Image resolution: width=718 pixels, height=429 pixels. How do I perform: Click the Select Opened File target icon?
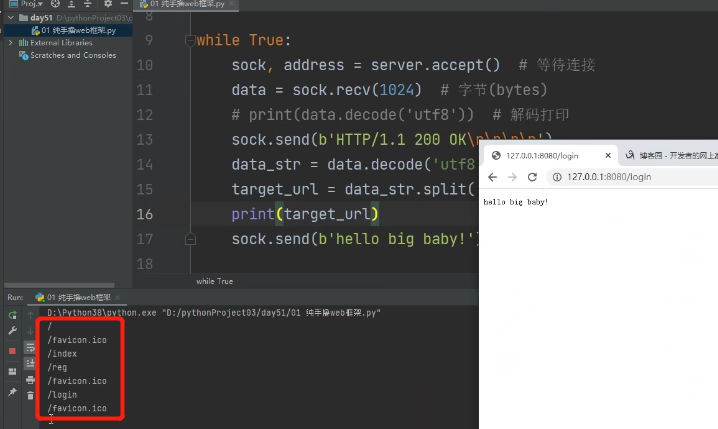pyautogui.click(x=55, y=4)
